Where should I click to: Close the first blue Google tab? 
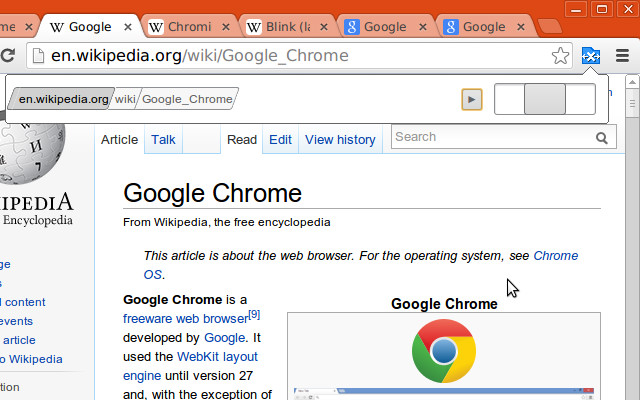(423, 27)
